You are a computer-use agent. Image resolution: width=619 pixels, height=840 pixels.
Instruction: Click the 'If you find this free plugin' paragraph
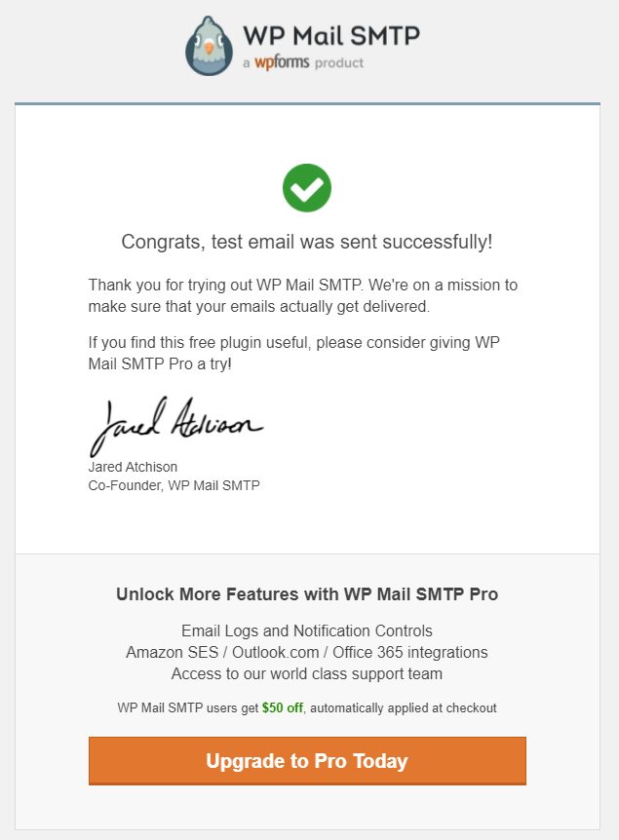[293, 353]
